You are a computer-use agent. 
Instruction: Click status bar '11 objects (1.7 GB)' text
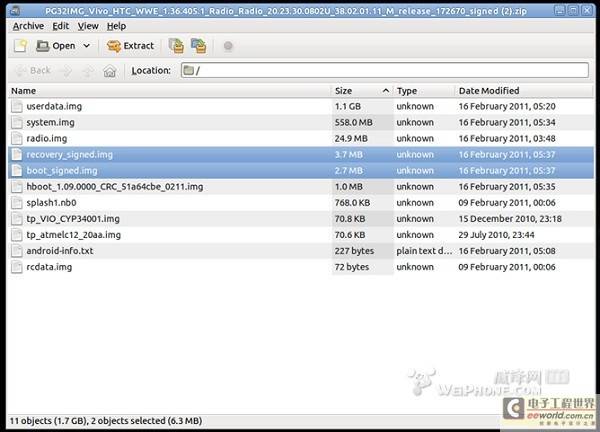tap(48, 421)
